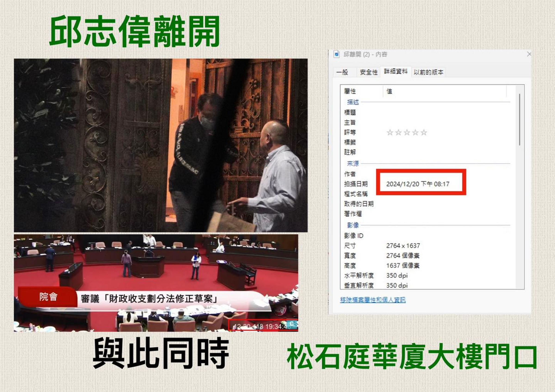The width and height of the screenshot is (555, 392).
Task: Select the 水平解析度 value 350 dpi
Action: pos(397,275)
